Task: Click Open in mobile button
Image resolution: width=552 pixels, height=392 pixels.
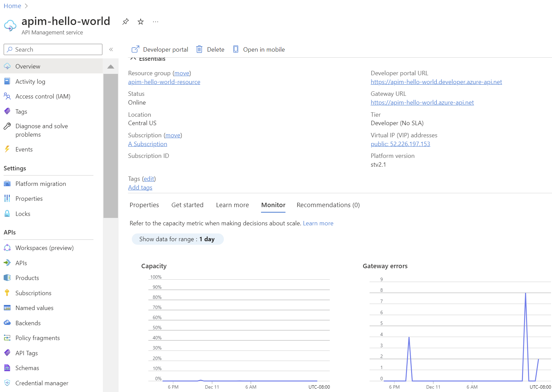Action: pyautogui.click(x=259, y=49)
